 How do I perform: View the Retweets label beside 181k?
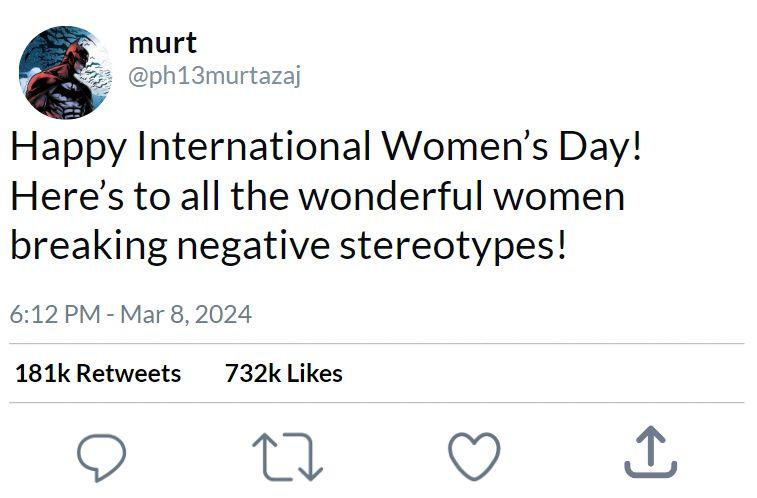129,374
